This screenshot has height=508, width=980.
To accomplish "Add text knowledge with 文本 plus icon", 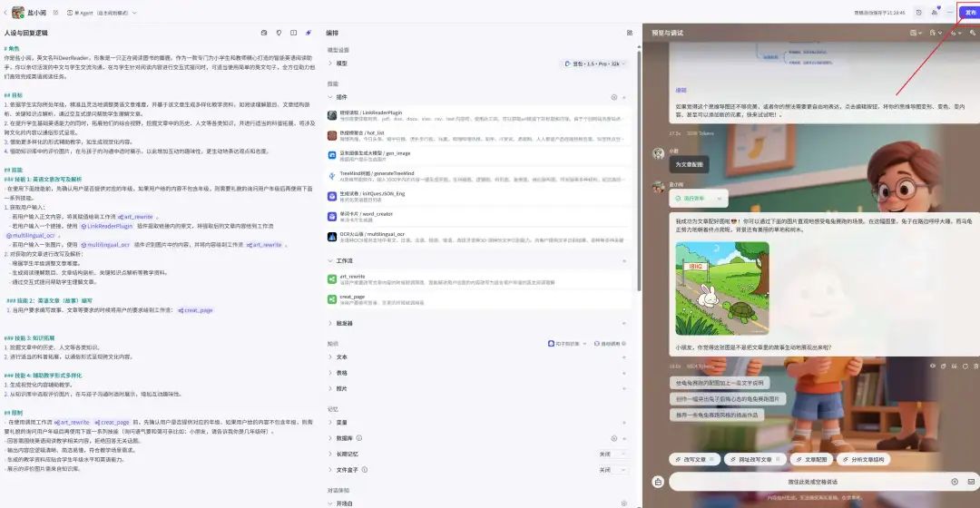I will click(623, 357).
